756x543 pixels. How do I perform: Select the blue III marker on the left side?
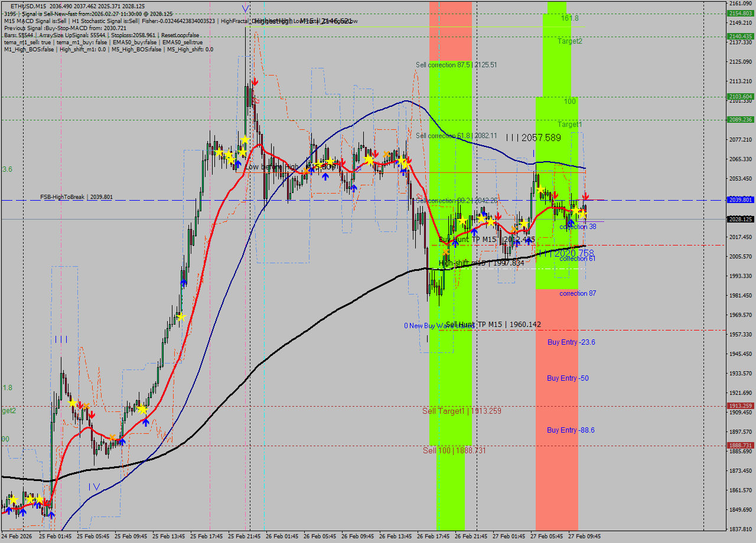61,339
